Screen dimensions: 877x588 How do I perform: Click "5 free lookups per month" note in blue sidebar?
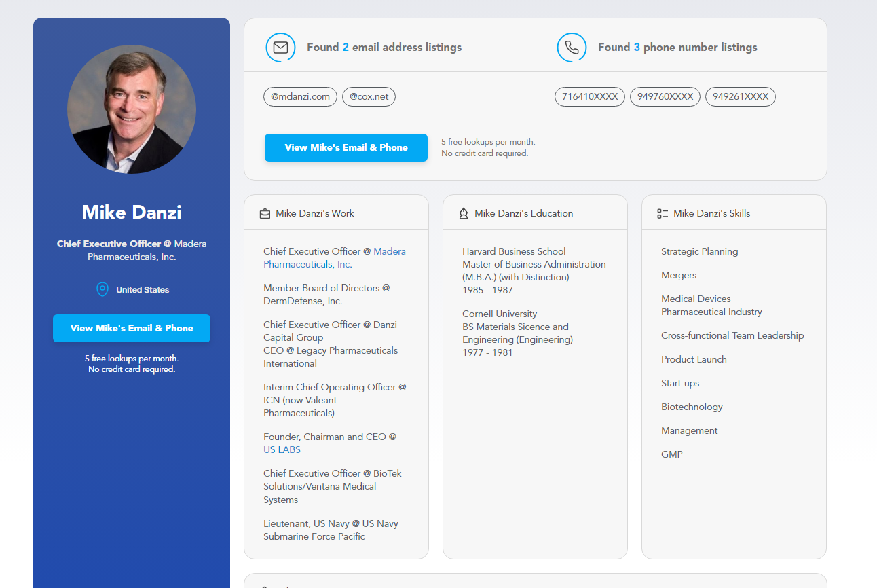[132, 358]
